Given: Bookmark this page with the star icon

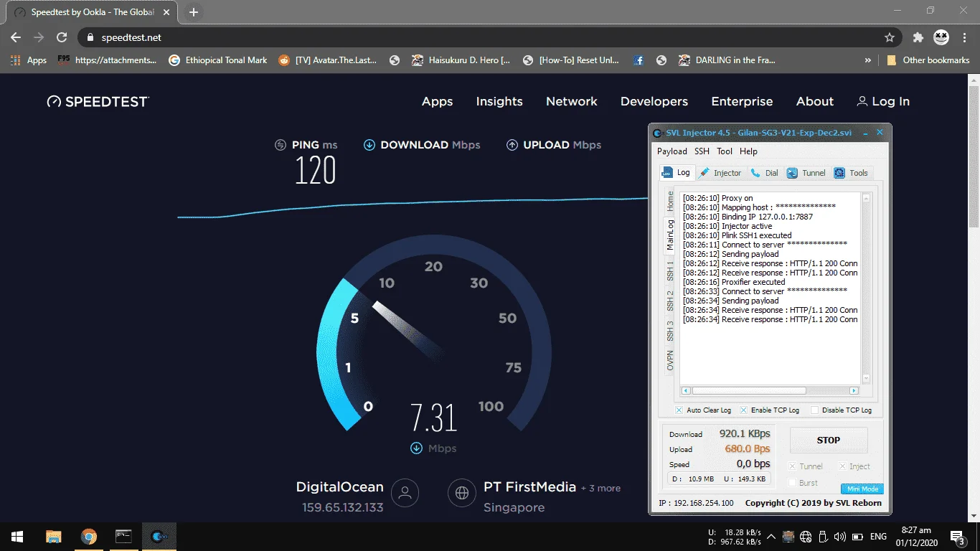Looking at the screenshot, I should (890, 37).
